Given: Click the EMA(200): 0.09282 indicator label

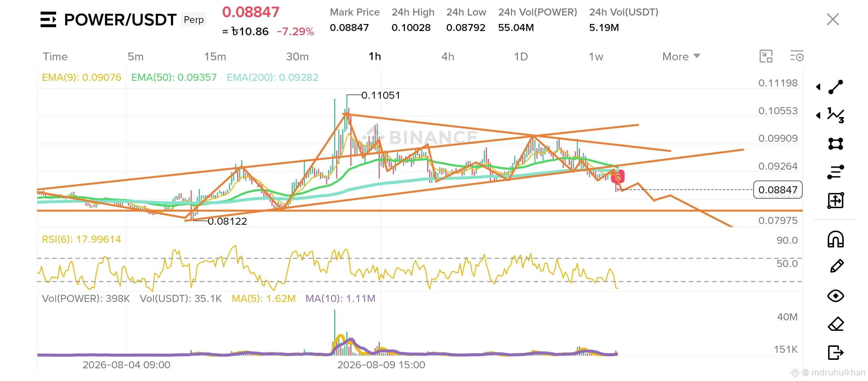Looking at the screenshot, I should click(272, 77).
